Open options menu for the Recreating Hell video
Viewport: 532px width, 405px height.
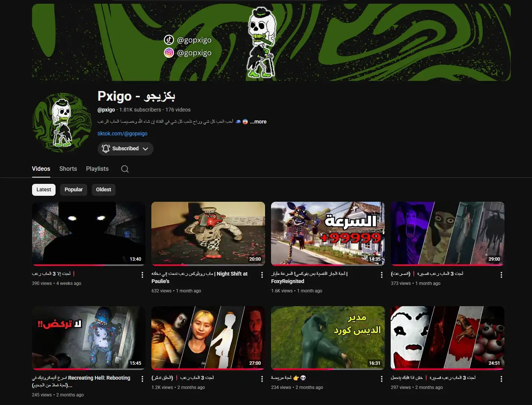click(x=142, y=379)
